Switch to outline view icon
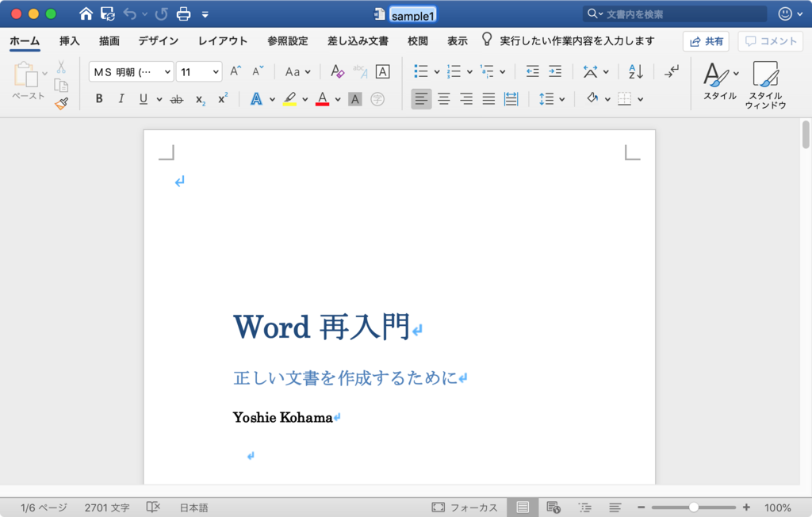Screen dimensions: 812x517 click(x=584, y=507)
